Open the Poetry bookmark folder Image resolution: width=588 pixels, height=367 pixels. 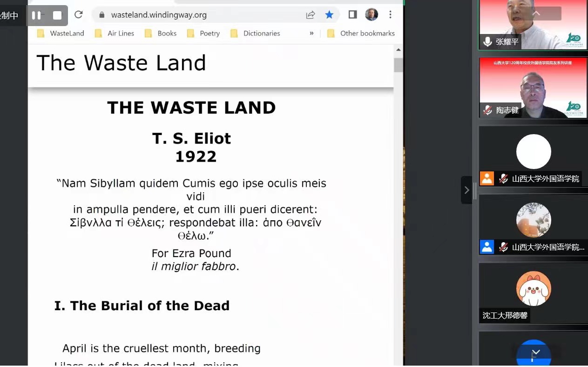click(x=203, y=34)
